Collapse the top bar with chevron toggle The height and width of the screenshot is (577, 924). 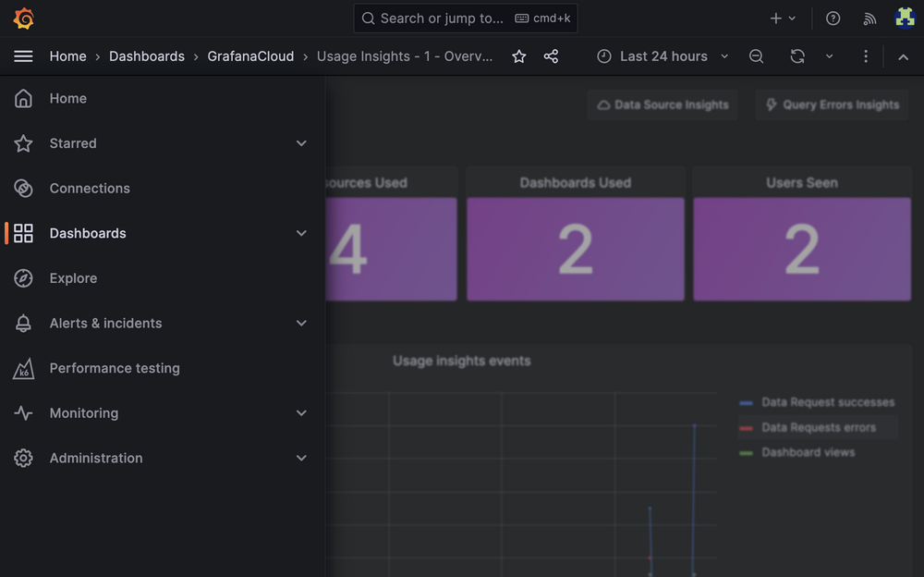pos(903,55)
